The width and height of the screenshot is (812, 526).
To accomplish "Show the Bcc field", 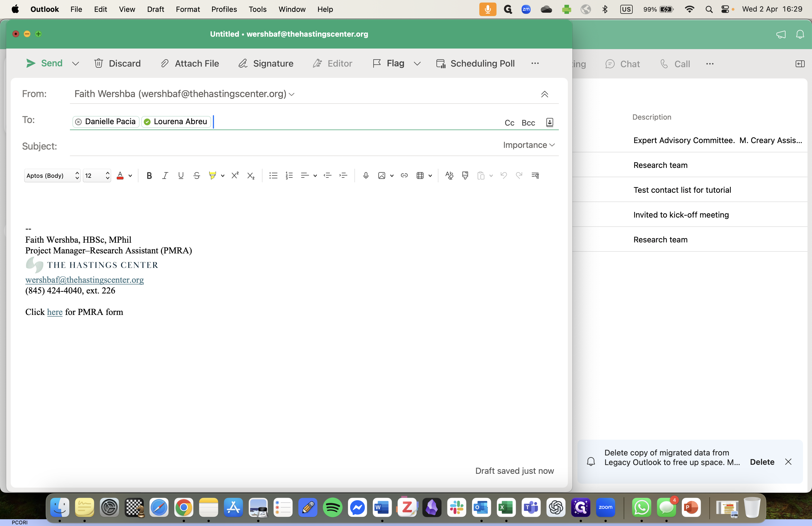I will [528, 123].
